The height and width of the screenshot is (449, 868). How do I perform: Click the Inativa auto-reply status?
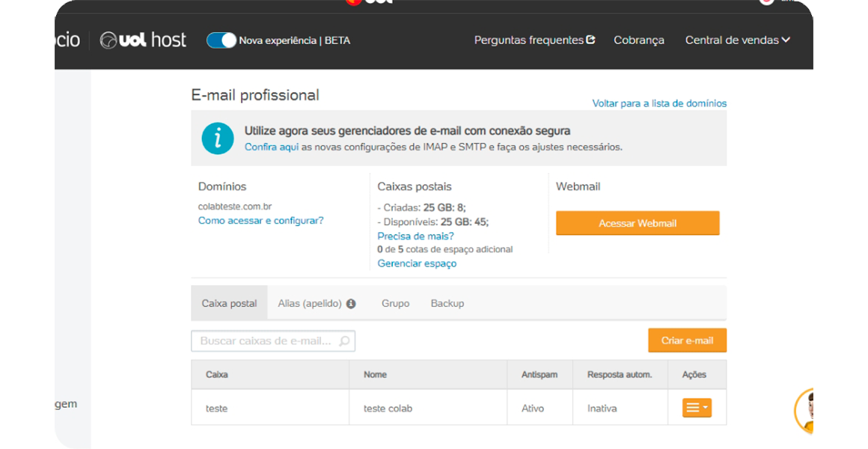[x=602, y=409]
